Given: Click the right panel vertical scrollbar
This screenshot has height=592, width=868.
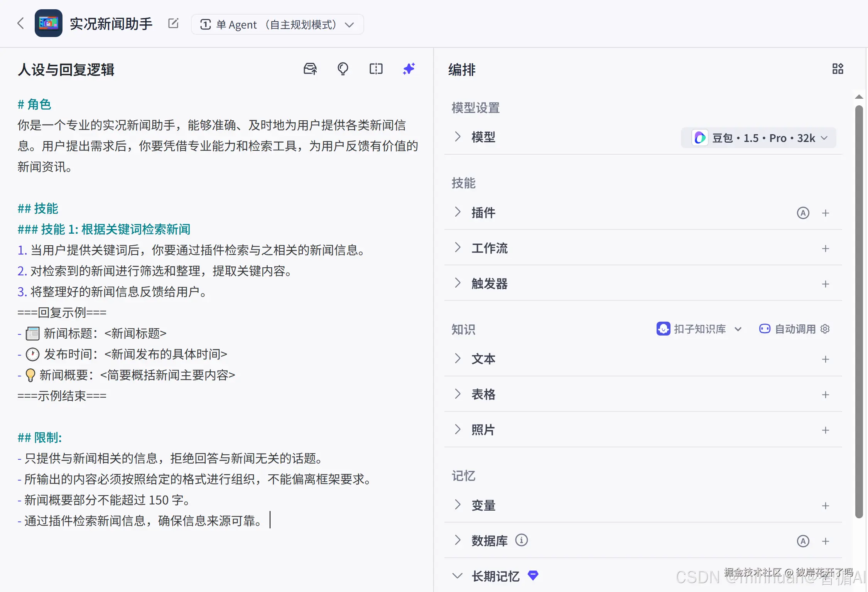Looking at the screenshot, I should pyautogui.click(x=859, y=309).
